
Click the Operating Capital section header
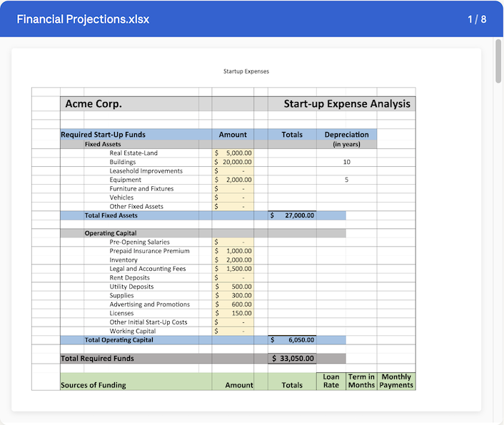(110, 233)
